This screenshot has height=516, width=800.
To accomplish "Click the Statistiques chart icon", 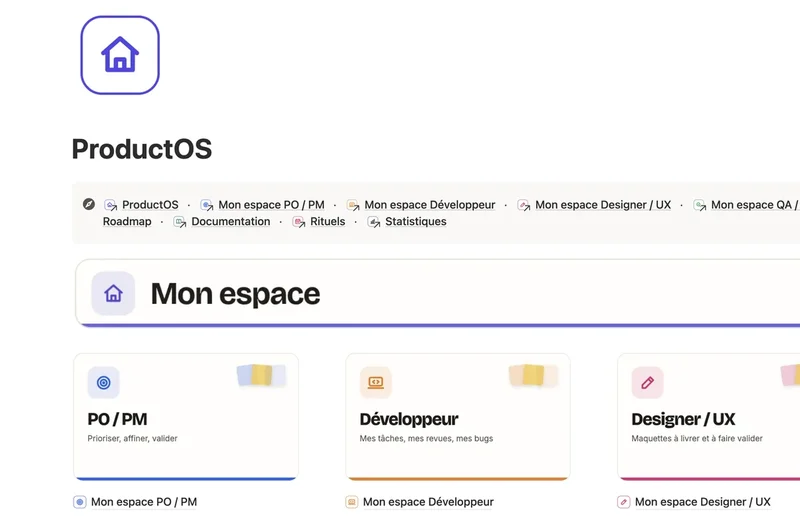I will (373, 222).
